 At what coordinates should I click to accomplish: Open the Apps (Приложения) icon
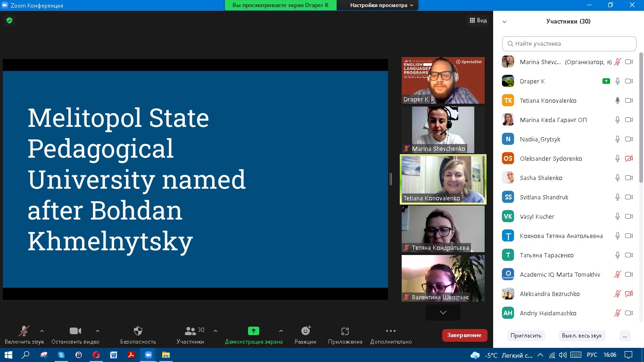point(345,331)
